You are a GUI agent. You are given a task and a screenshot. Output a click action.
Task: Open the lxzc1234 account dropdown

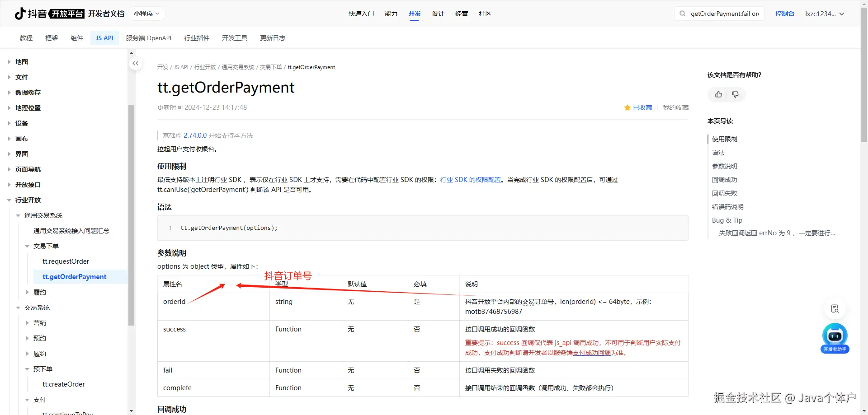tap(825, 14)
